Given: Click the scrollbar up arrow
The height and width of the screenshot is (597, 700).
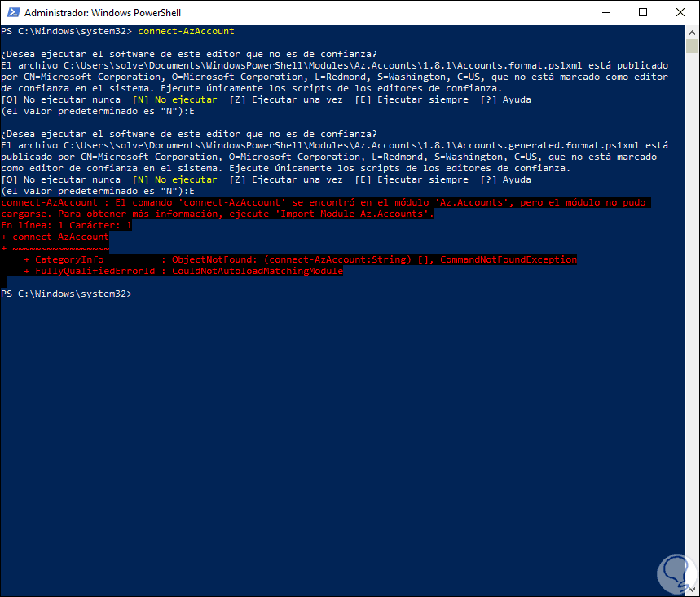Looking at the screenshot, I should point(692,32).
